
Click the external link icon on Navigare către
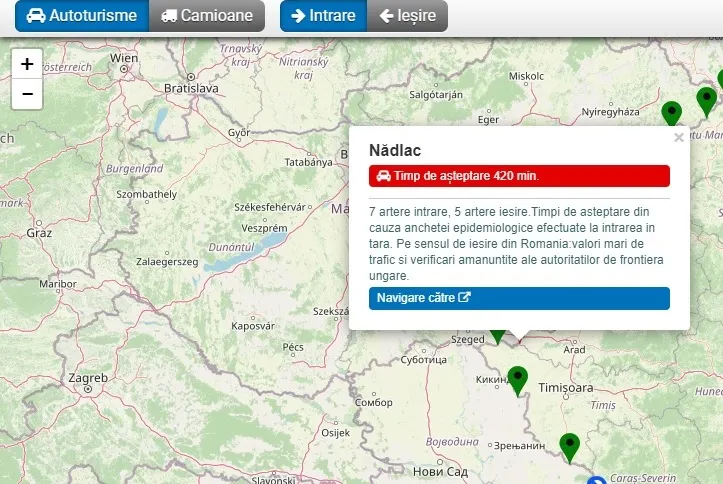tap(464, 297)
